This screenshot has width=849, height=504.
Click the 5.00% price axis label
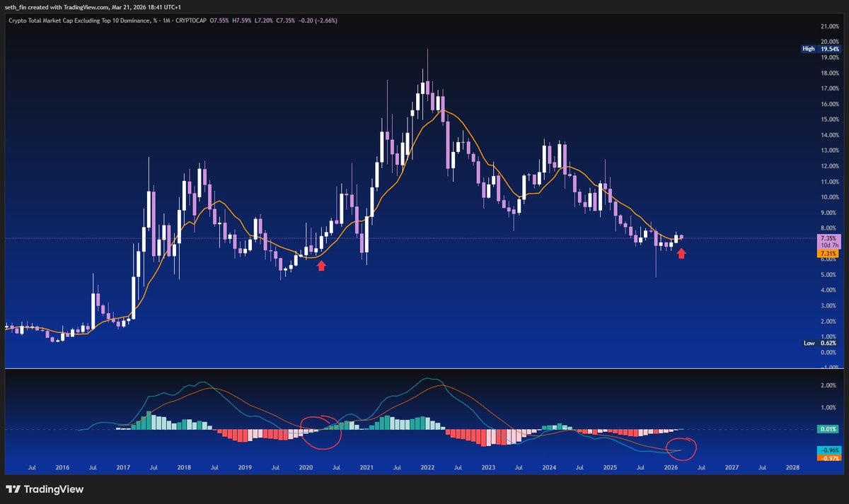pyautogui.click(x=830, y=275)
